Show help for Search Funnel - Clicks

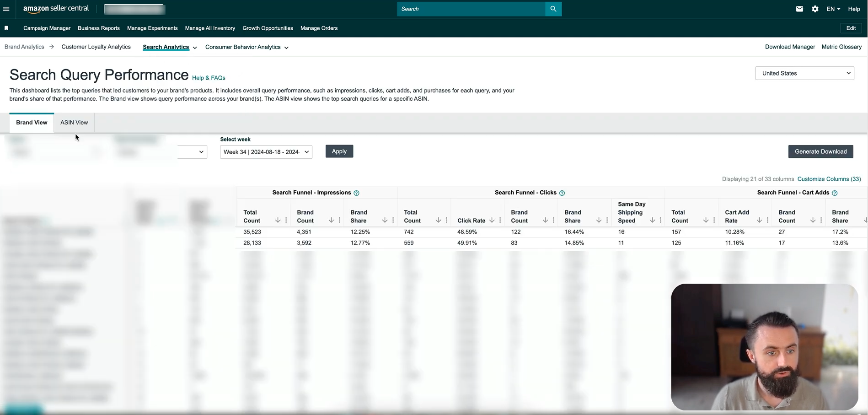pyautogui.click(x=562, y=193)
